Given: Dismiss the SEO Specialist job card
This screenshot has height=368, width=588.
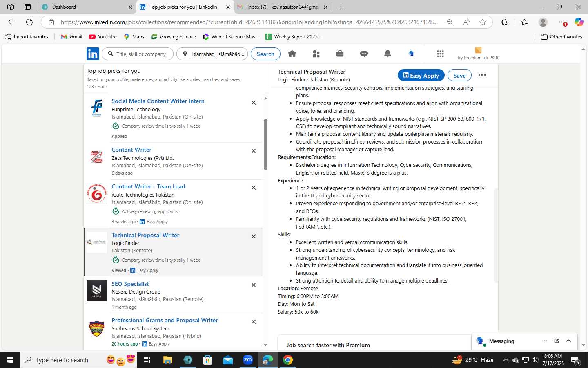Looking at the screenshot, I should (254, 285).
